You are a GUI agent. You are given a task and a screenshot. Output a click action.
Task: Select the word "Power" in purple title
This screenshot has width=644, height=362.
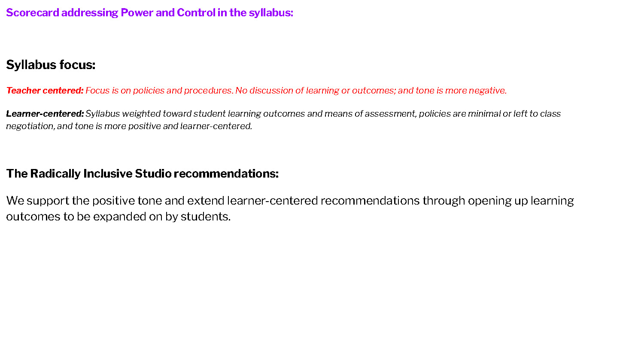click(137, 12)
